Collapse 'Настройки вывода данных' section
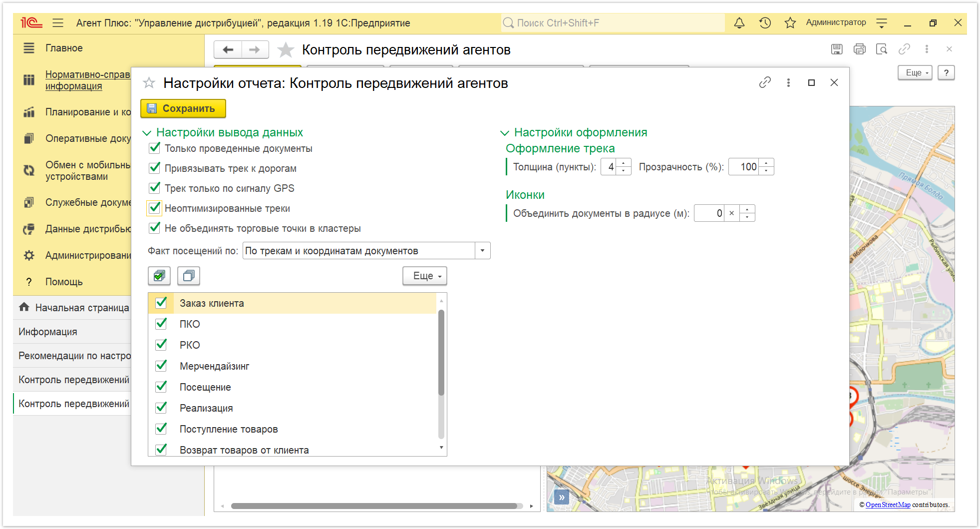The width and height of the screenshot is (980, 529). click(x=147, y=133)
